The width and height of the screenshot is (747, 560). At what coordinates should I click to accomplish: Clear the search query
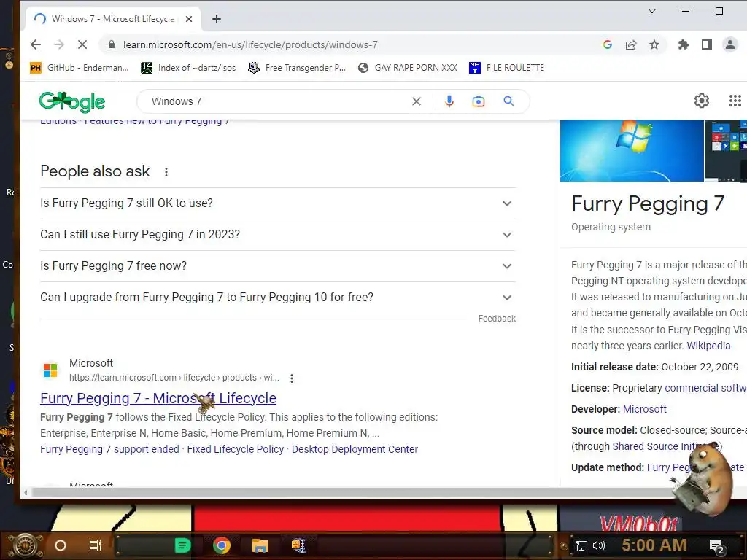click(417, 101)
